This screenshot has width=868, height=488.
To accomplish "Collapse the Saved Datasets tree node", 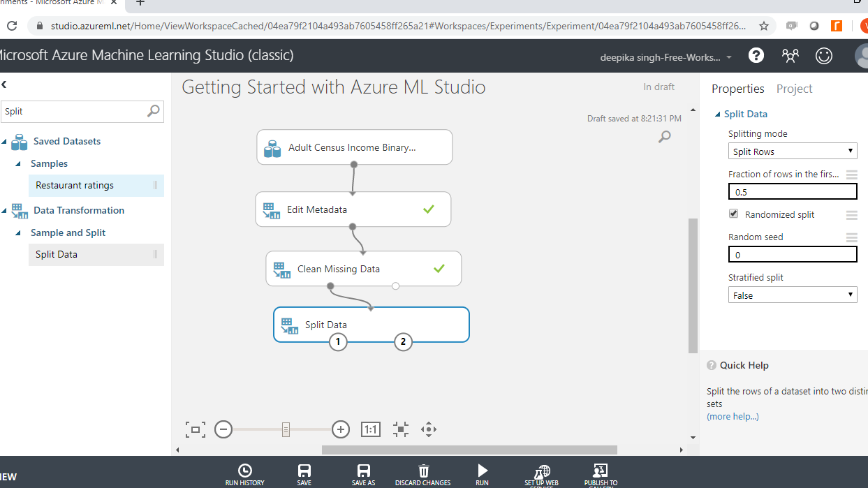I will 4,142.
